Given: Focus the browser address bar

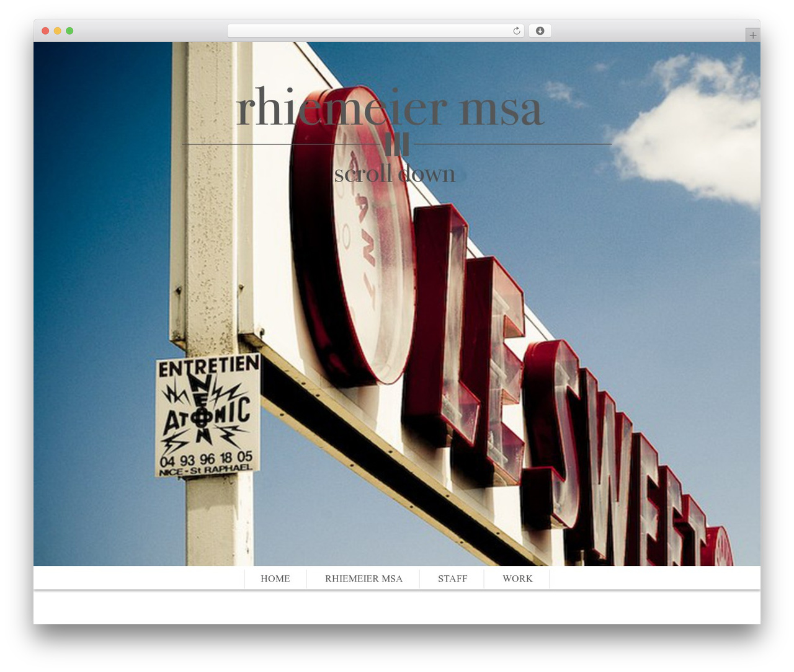Looking at the screenshot, I should point(375,31).
